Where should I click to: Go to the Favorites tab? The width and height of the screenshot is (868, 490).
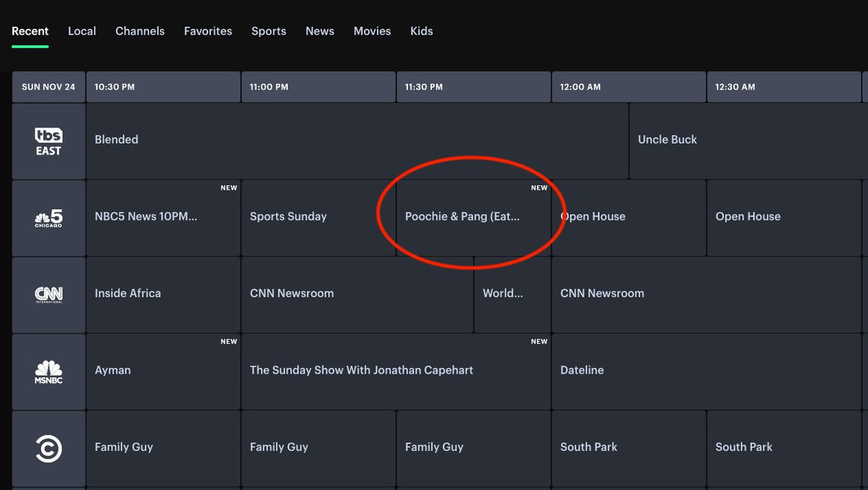(x=208, y=31)
